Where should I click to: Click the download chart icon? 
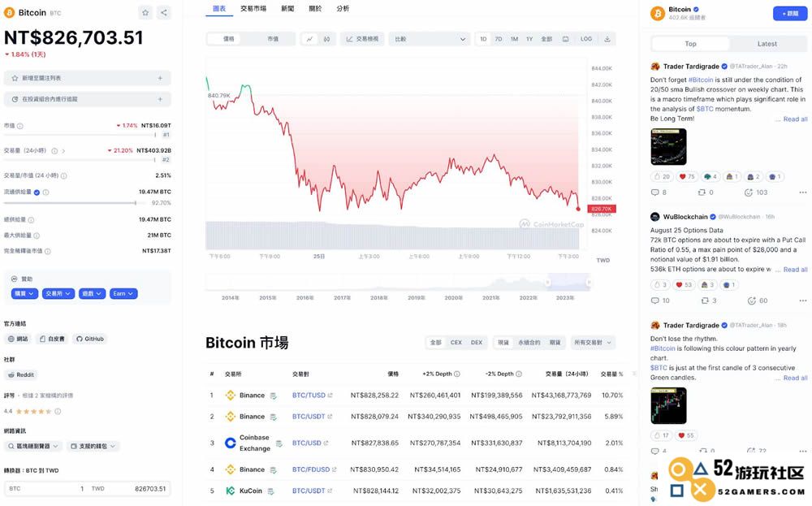pos(607,39)
